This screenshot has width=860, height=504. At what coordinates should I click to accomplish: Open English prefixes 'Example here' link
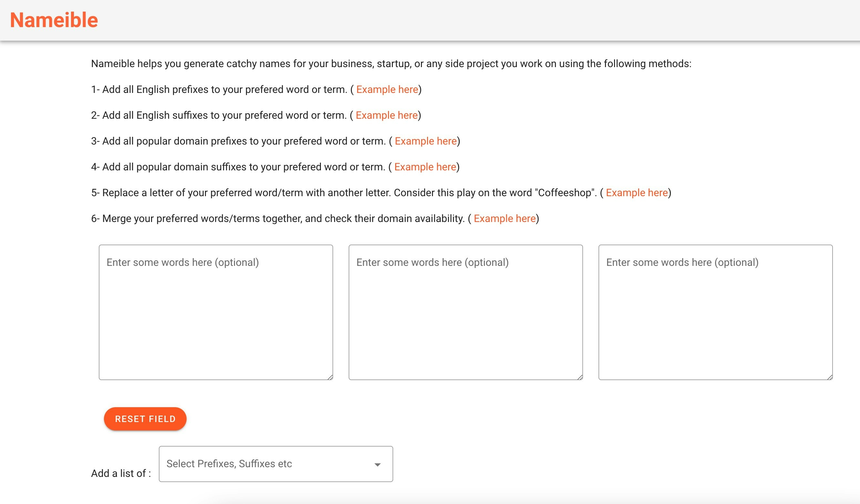click(x=387, y=89)
